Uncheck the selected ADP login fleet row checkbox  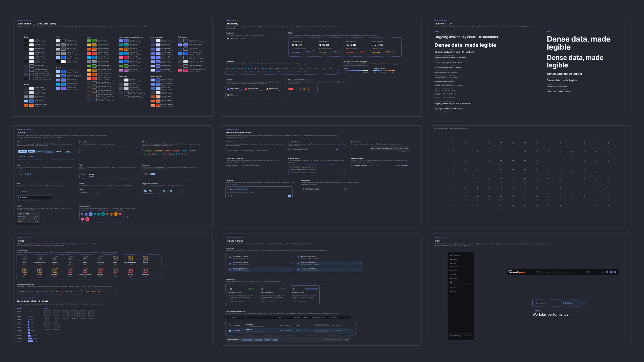point(230,331)
